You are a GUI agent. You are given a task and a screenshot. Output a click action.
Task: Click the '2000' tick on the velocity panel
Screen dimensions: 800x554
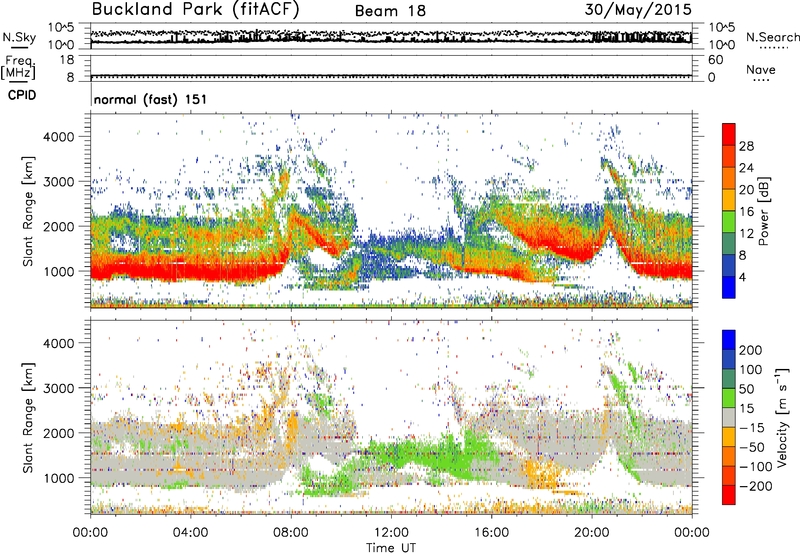58,433
